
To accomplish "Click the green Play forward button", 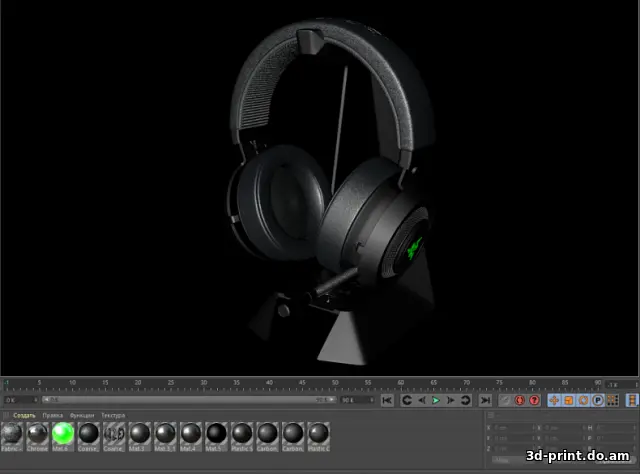I will 436,400.
